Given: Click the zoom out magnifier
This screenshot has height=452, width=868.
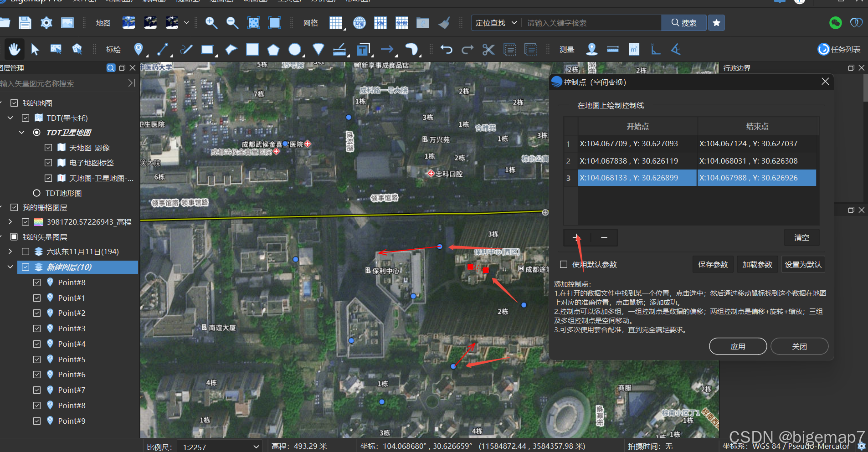Looking at the screenshot, I should point(232,23).
